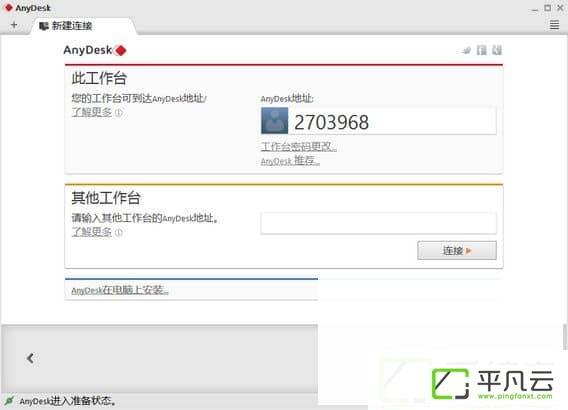Click the AnyDesk title bar icon
This screenshot has width=568, height=410.
[9, 8]
